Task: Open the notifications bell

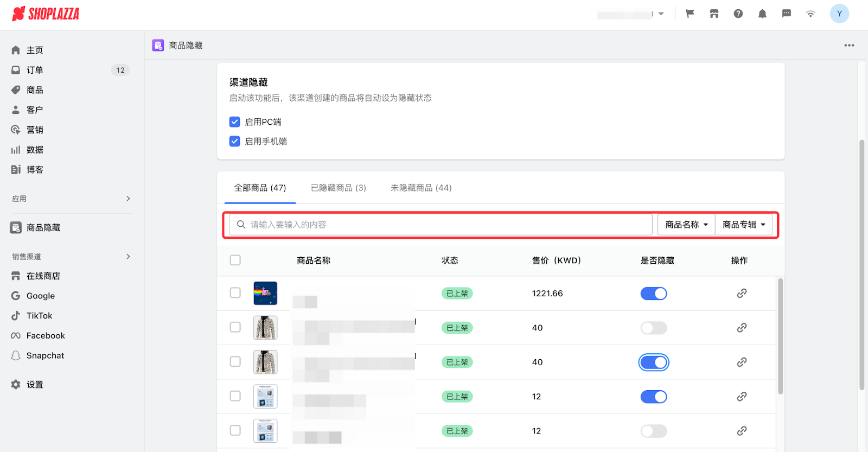Action: click(762, 14)
